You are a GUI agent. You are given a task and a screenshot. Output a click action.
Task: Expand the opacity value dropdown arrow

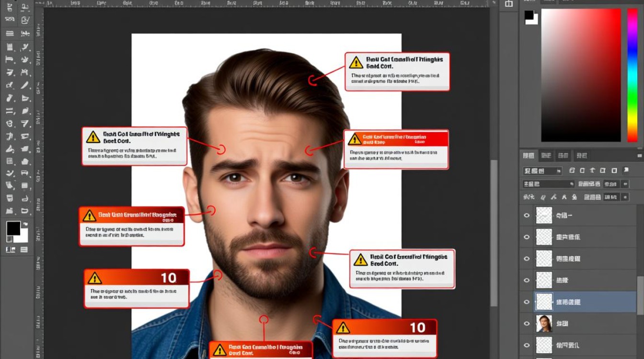(624, 184)
